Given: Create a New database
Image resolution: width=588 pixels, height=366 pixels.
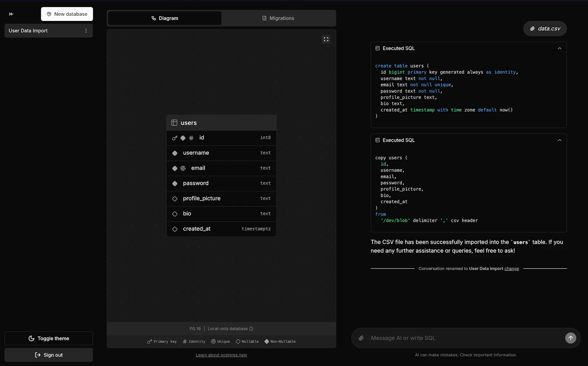Looking at the screenshot, I should tap(67, 14).
